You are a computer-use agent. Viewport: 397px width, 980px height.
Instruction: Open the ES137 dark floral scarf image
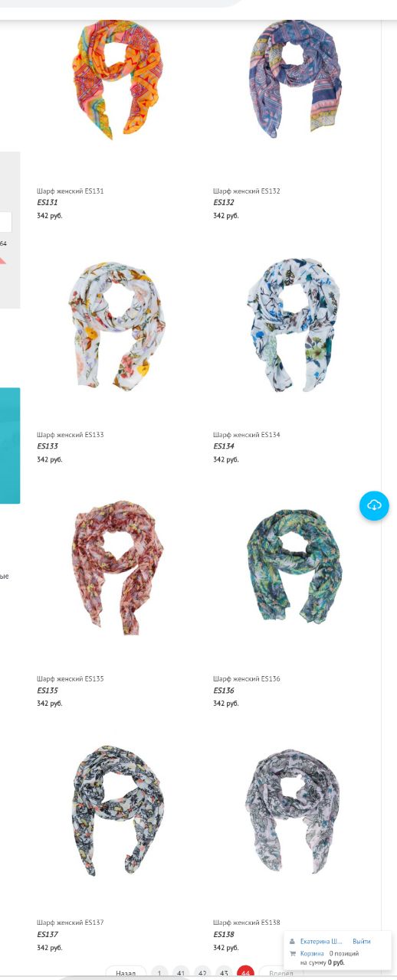118,812
